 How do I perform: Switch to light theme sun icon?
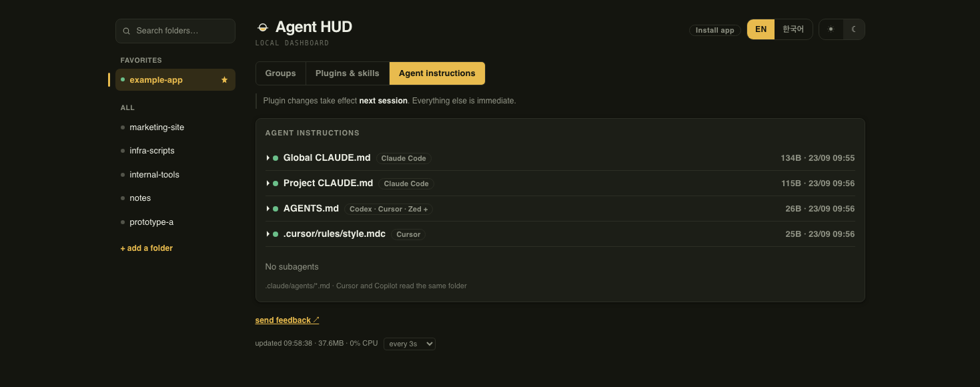click(x=831, y=29)
